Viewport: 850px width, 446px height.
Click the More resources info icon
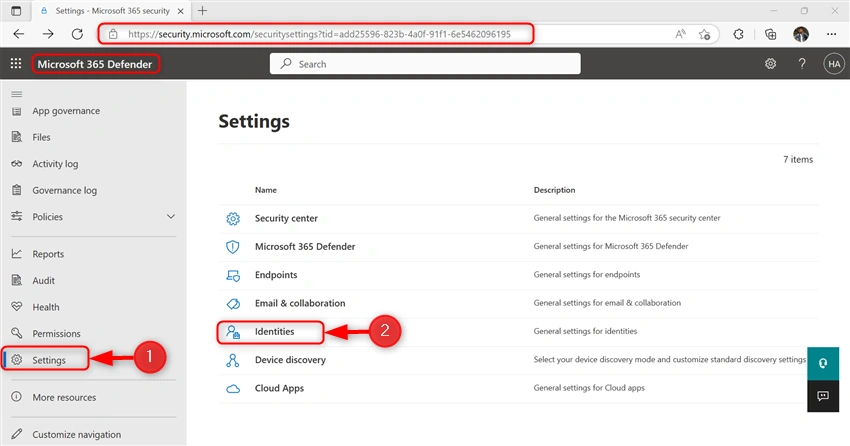tap(17, 397)
